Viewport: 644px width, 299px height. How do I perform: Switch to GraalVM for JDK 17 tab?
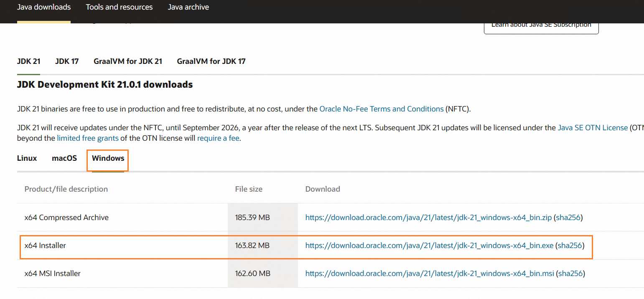(x=211, y=61)
